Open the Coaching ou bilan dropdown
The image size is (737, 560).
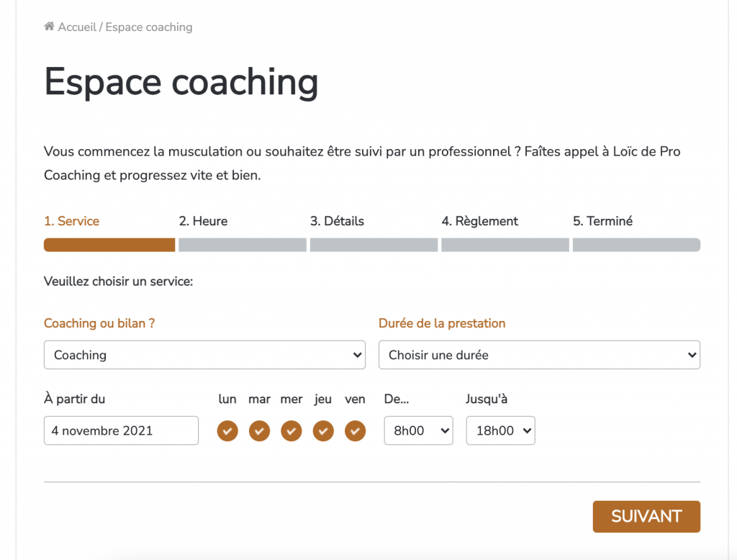[204, 355]
